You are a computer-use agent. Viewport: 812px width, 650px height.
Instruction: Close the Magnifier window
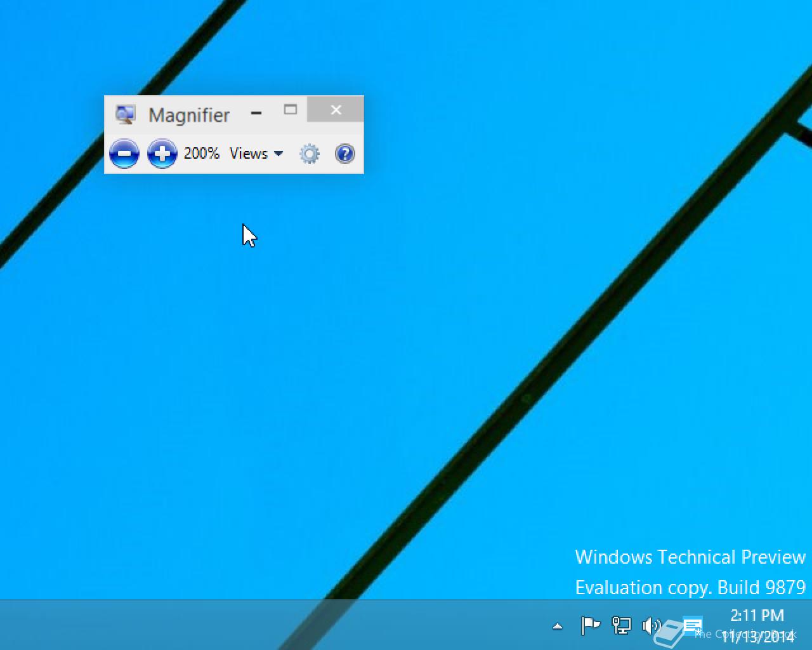[x=336, y=109]
